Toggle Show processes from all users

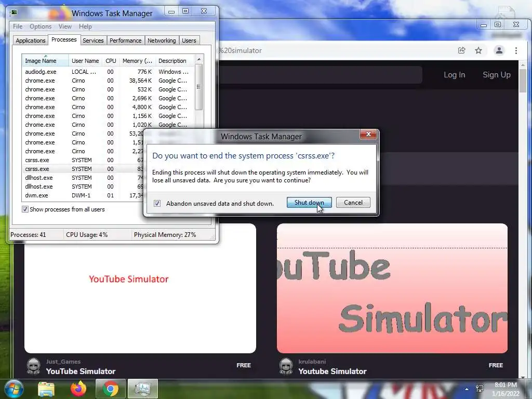(25, 209)
